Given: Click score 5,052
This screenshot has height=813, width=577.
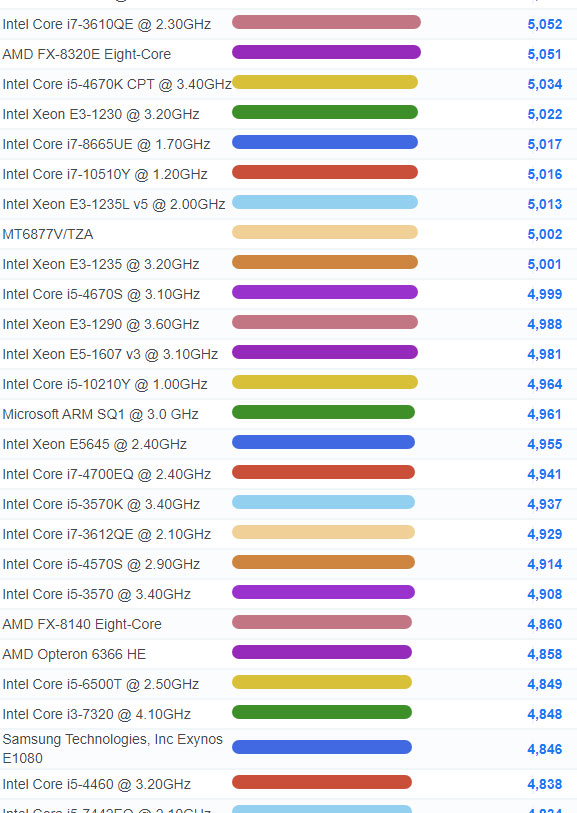Looking at the screenshot, I should click(x=544, y=24).
